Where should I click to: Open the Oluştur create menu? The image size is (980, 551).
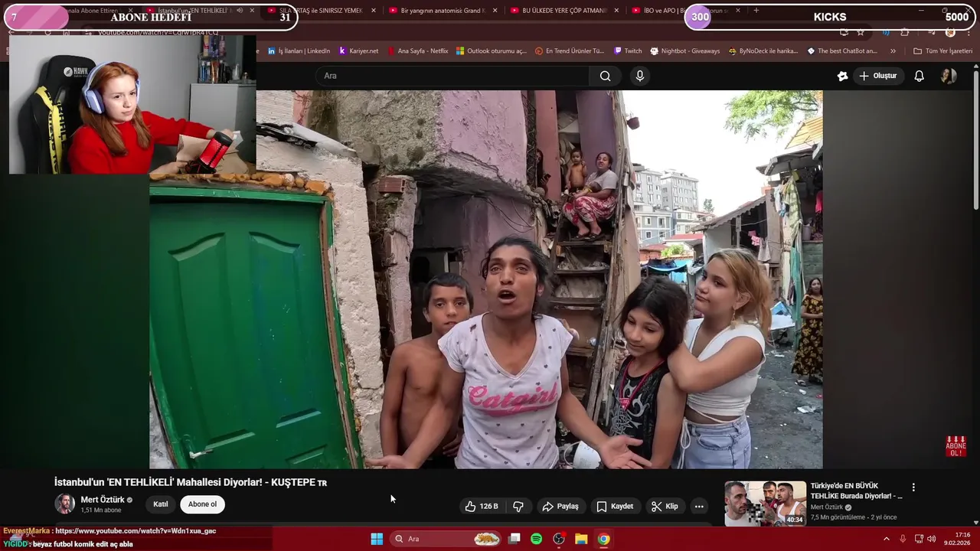pyautogui.click(x=877, y=76)
